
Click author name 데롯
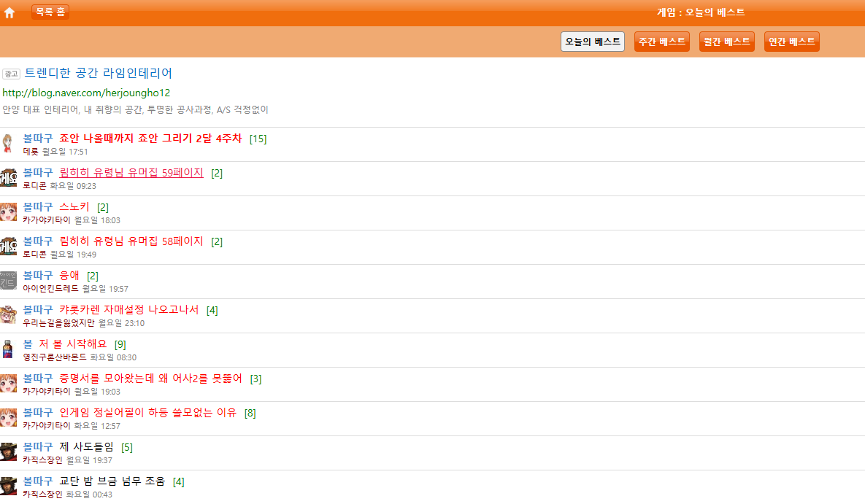pos(31,152)
